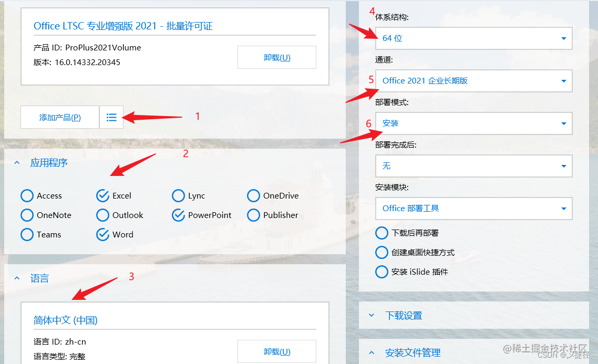Viewport: 598px width, 364px height.
Task: Select the text 版本: 16.0.14332.20345
Action: coord(77,62)
